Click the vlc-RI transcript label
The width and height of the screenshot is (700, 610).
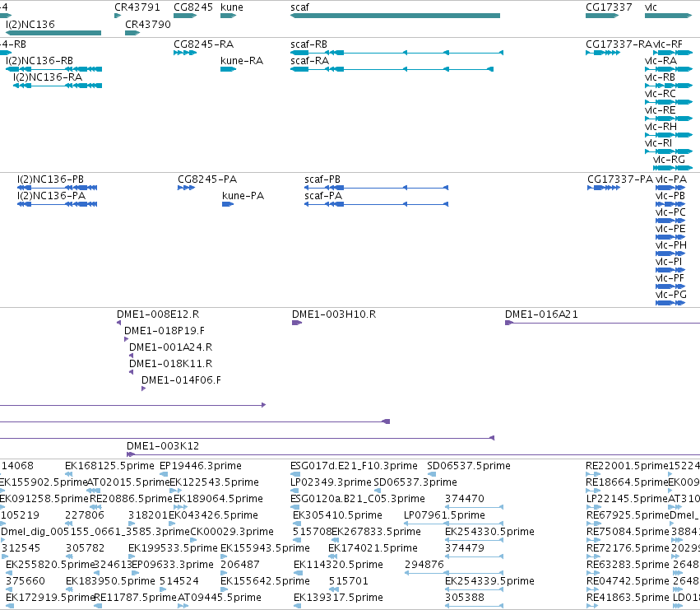click(658, 143)
